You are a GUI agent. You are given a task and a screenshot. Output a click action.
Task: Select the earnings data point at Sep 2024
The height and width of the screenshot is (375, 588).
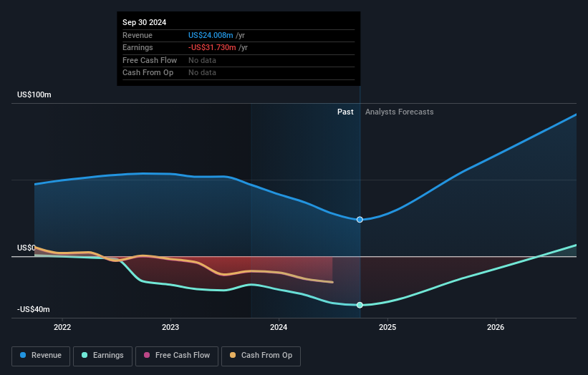[x=360, y=305]
